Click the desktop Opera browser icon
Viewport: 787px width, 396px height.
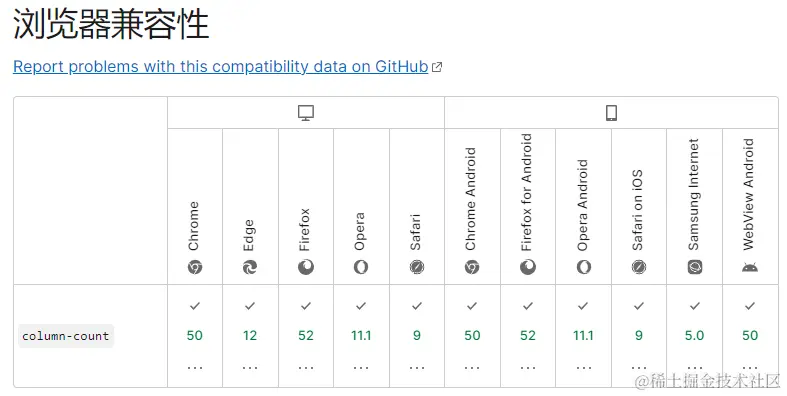click(361, 267)
